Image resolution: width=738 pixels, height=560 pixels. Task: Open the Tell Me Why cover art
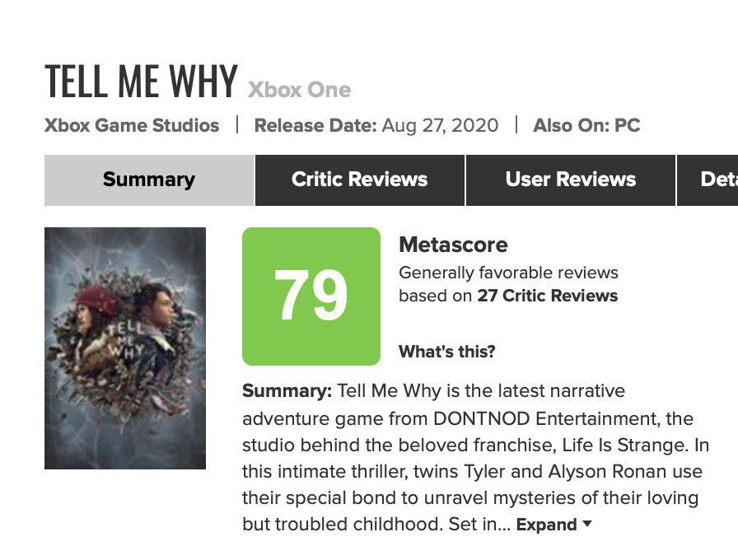pyautogui.click(x=125, y=348)
